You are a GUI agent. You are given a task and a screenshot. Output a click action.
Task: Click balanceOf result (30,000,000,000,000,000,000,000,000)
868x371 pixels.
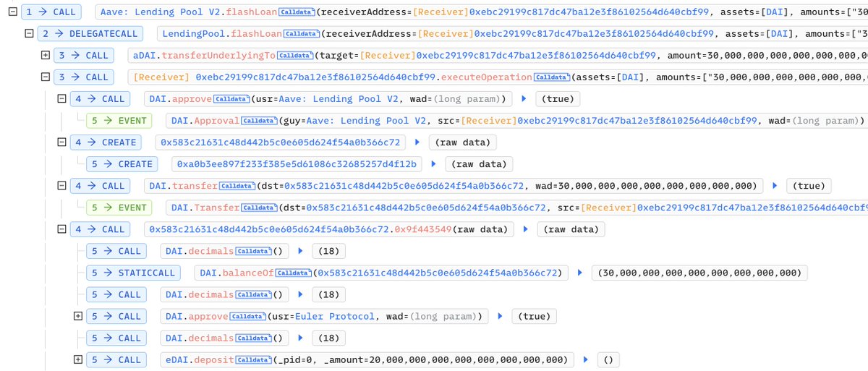click(699, 273)
